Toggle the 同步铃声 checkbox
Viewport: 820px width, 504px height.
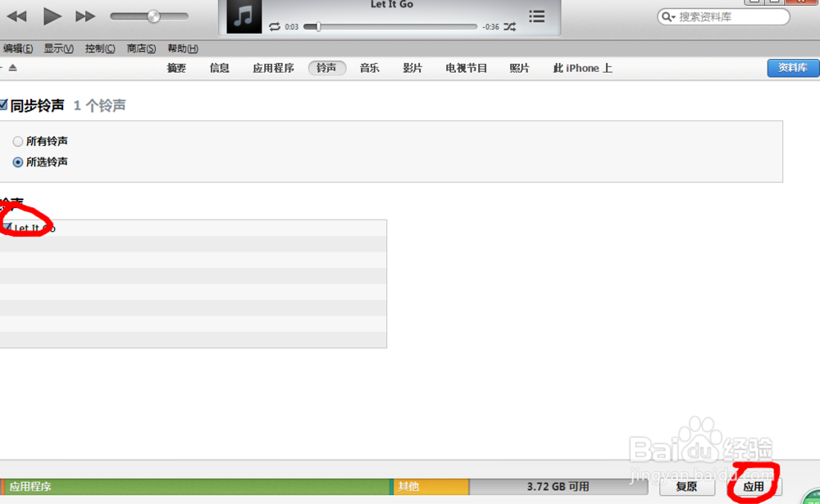coord(3,105)
